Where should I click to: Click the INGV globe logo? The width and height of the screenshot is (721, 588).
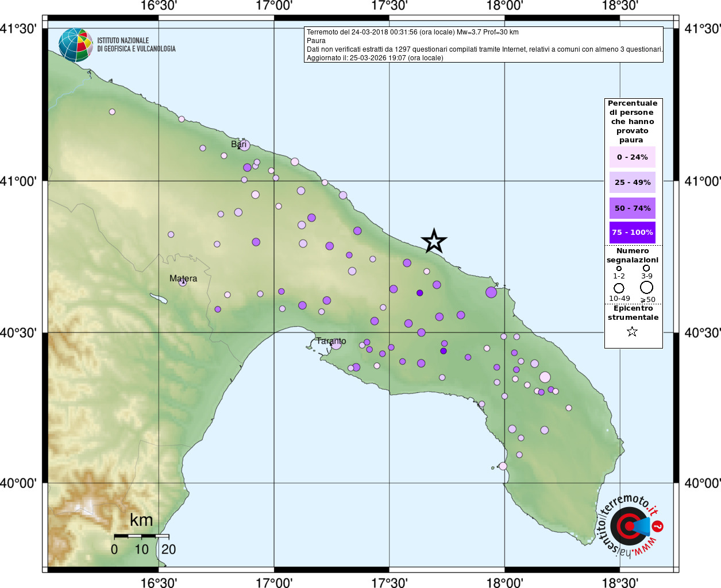[75, 45]
